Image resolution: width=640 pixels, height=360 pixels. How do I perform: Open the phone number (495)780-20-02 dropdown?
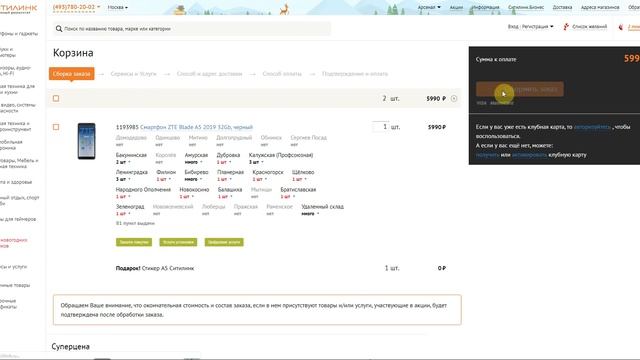(x=76, y=7)
